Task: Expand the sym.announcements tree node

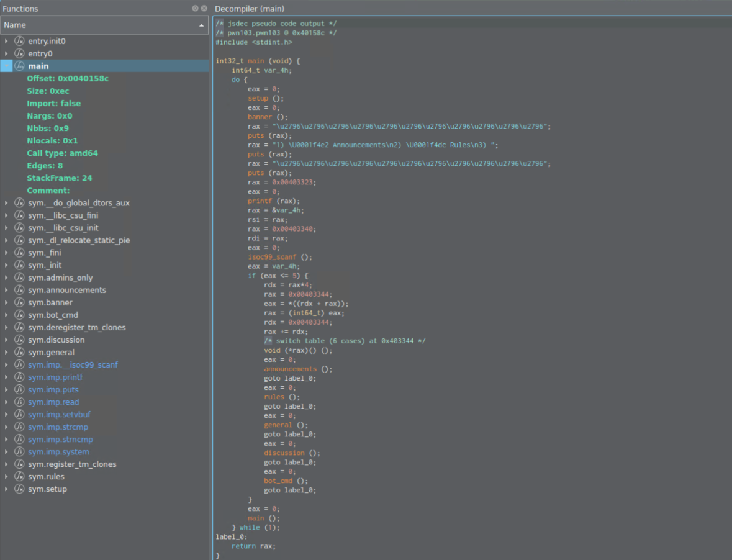Action: tap(6, 290)
